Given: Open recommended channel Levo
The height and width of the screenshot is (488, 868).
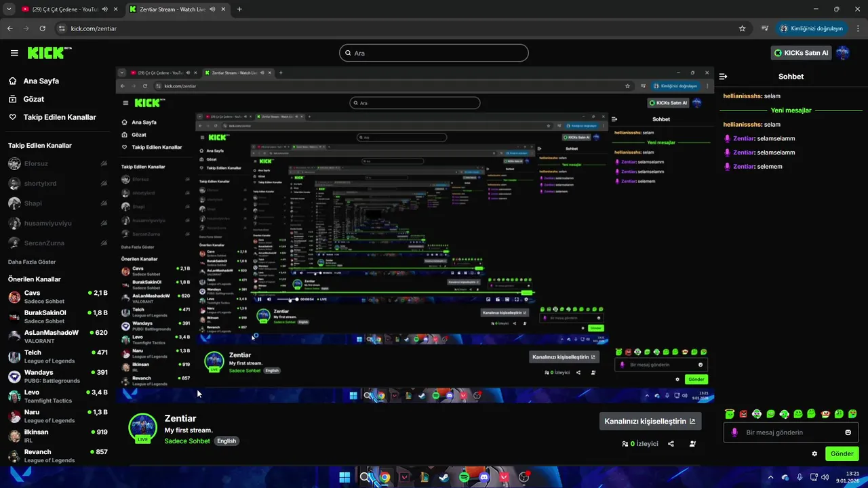Looking at the screenshot, I should tap(58, 396).
